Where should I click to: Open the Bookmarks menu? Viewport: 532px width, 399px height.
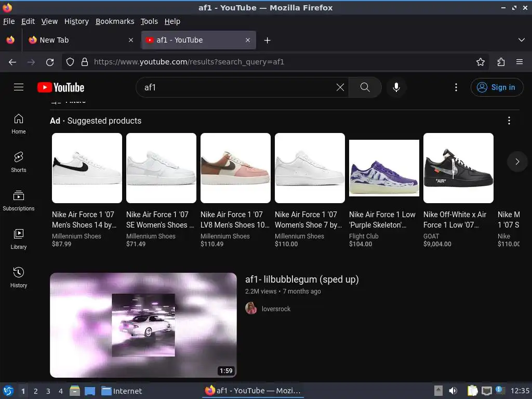(115, 21)
